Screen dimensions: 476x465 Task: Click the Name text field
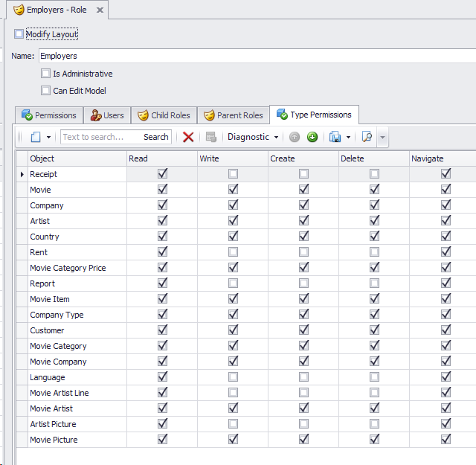(x=253, y=56)
